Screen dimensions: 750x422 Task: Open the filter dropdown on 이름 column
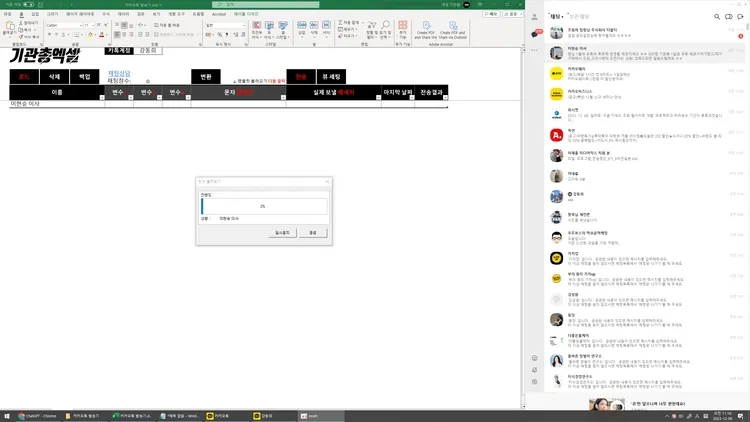102,98
